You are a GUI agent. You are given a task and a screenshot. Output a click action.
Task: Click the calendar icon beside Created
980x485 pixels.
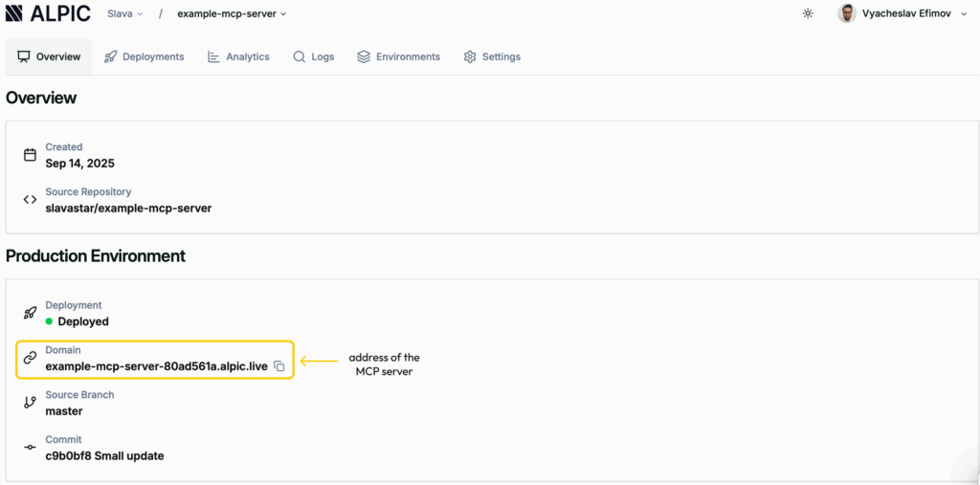[30, 155]
